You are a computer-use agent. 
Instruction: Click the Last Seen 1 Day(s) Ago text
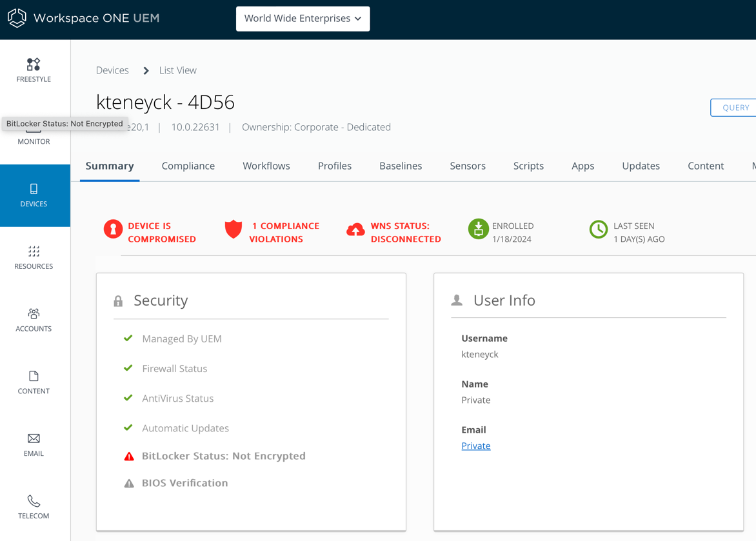[639, 232]
